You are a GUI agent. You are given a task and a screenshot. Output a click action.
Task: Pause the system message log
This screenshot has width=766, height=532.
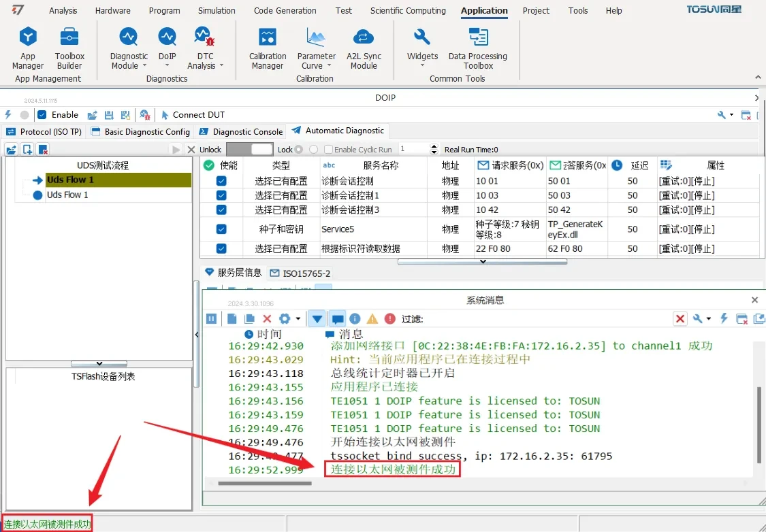[x=212, y=318]
